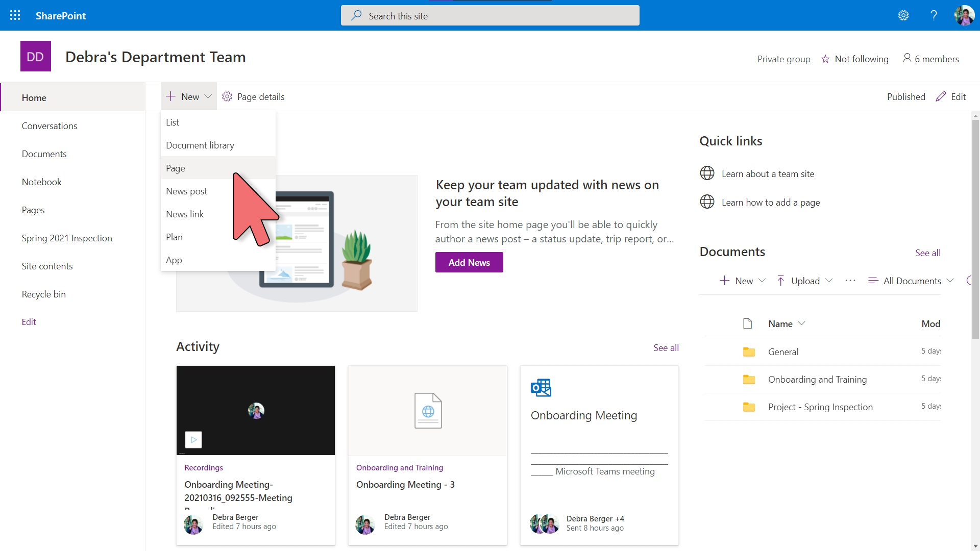980x551 pixels.
Task: Open See all link for Activity
Action: point(666,347)
